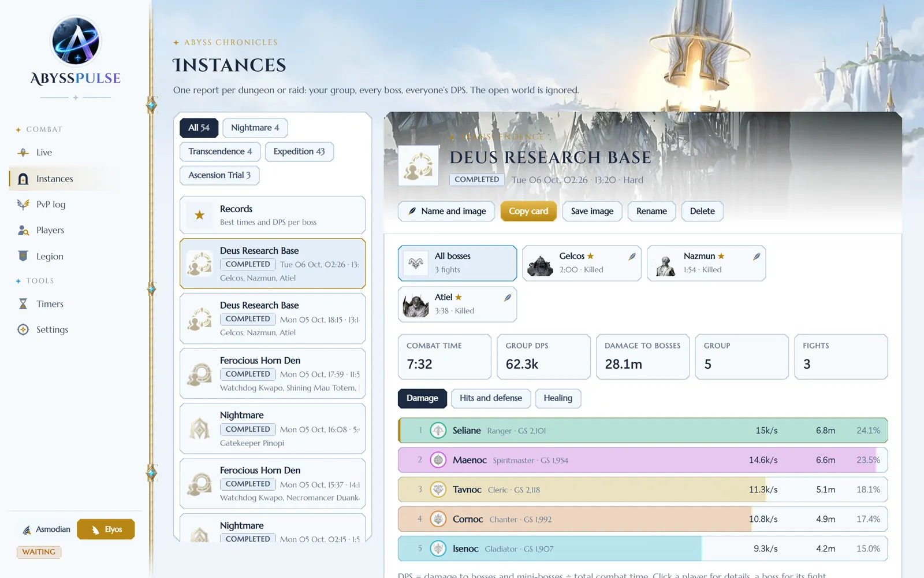The width and height of the screenshot is (924, 578).
Task: Rename the Deus Research Base report
Action: coord(651,211)
